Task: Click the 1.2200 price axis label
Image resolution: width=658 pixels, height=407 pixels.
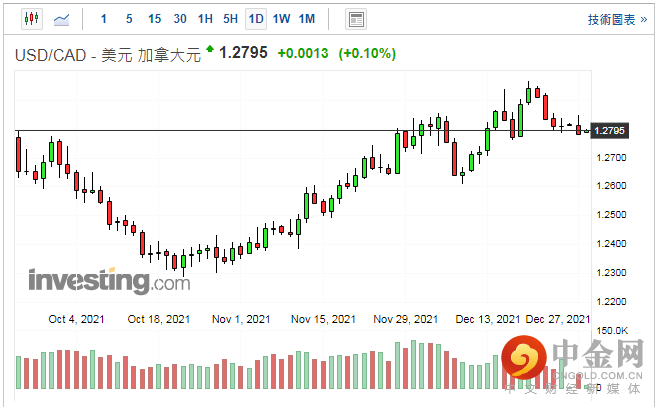Action: tap(611, 301)
